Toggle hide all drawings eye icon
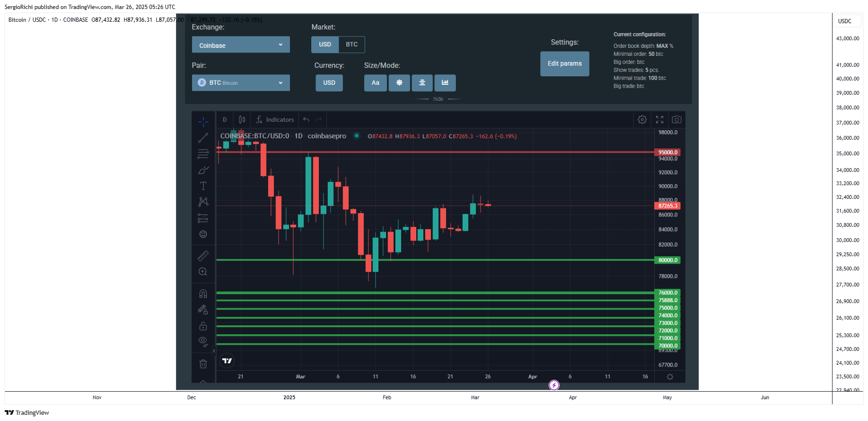868x421 pixels. click(203, 341)
